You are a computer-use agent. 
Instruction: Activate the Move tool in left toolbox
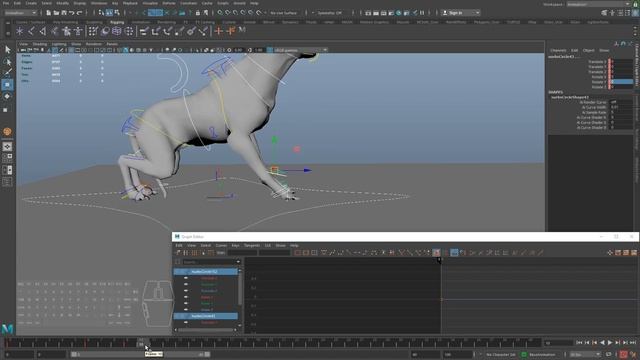coord(7,85)
